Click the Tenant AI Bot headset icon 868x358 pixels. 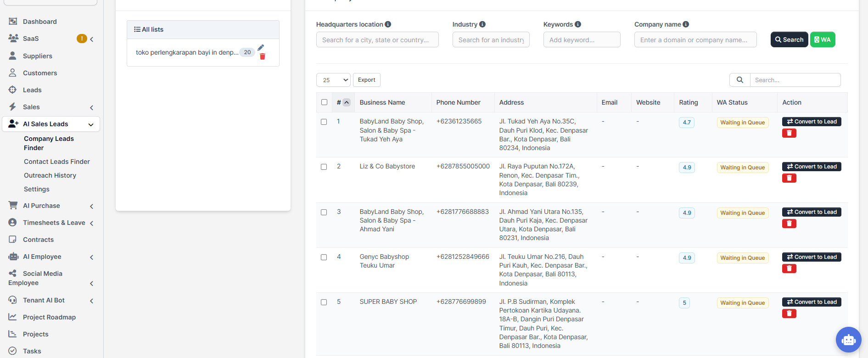click(13, 300)
